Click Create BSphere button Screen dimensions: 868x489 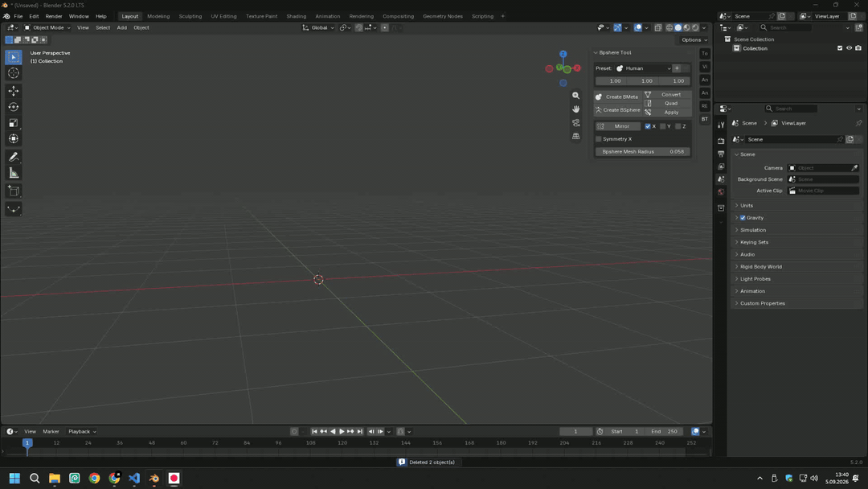click(x=618, y=110)
